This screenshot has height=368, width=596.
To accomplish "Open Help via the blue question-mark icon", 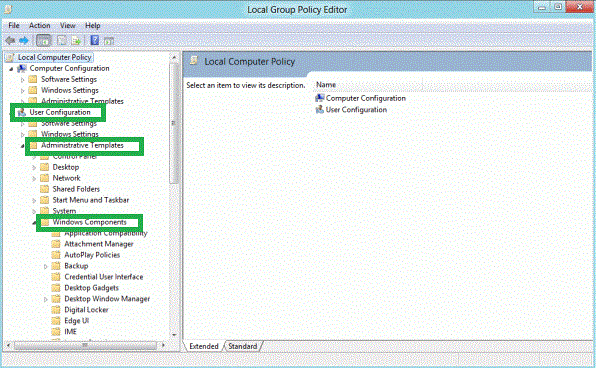I will click(95, 40).
